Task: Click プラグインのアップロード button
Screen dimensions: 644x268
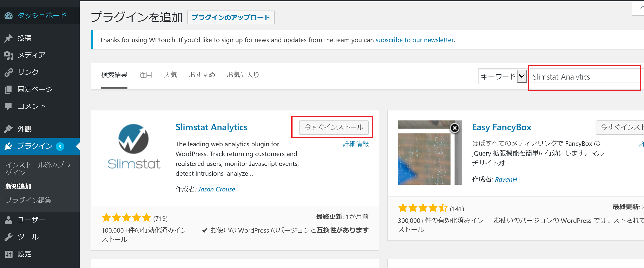Action: pyautogui.click(x=231, y=18)
